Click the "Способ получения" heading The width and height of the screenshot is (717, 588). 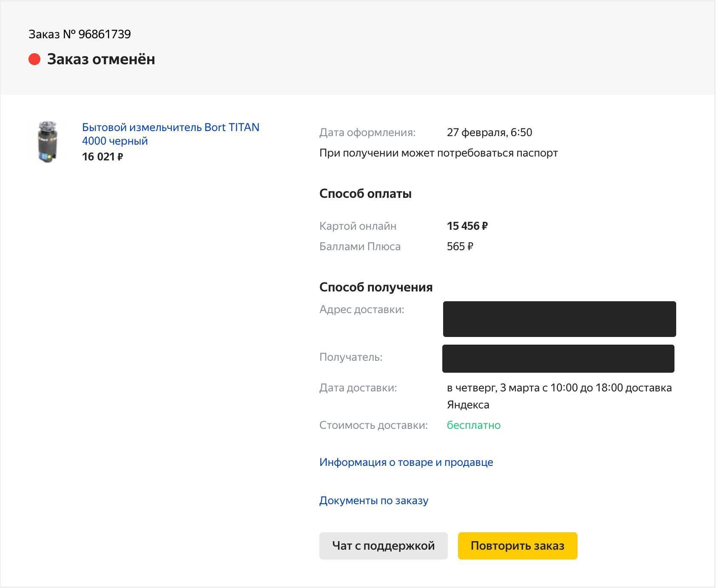pyautogui.click(x=376, y=288)
